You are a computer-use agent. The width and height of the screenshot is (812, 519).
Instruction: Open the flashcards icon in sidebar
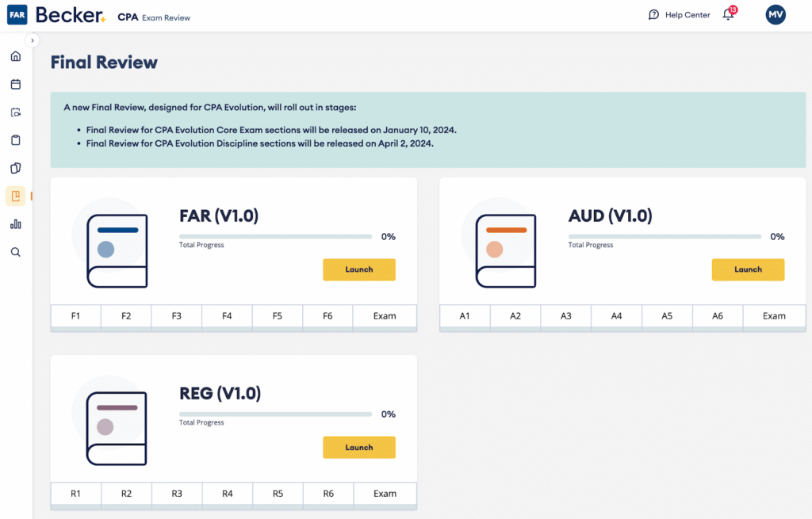pos(16,168)
